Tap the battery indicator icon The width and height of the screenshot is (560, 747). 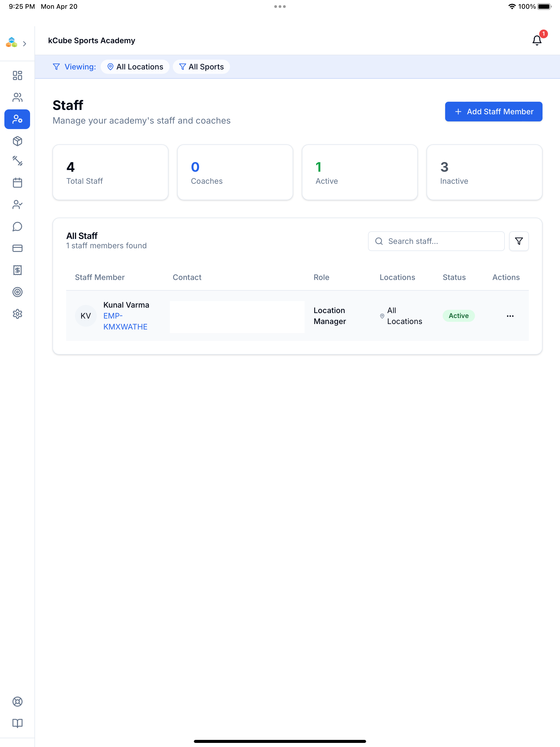tap(544, 6)
